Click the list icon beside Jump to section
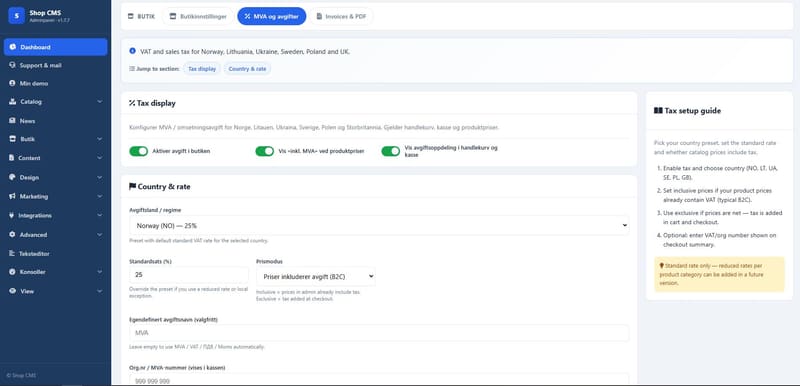The width and height of the screenshot is (800, 386). coord(132,68)
